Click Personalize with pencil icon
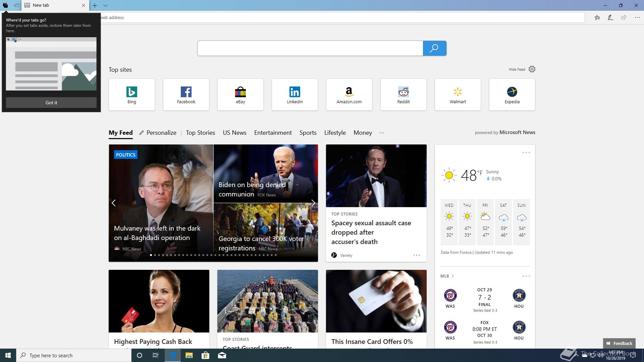The height and width of the screenshot is (362, 644). 158,133
